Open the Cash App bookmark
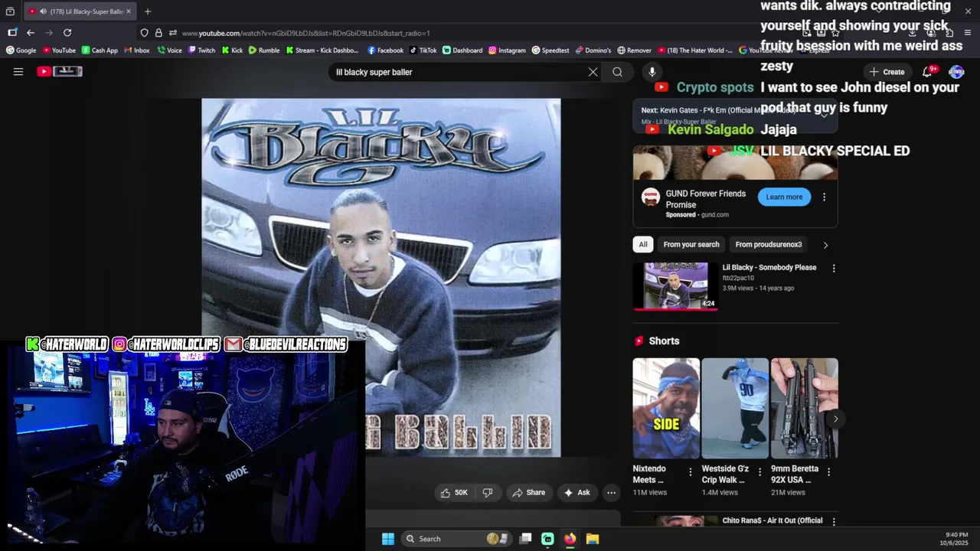Image resolution: width=980 pixels, height=551 pixels. point(100,51)
